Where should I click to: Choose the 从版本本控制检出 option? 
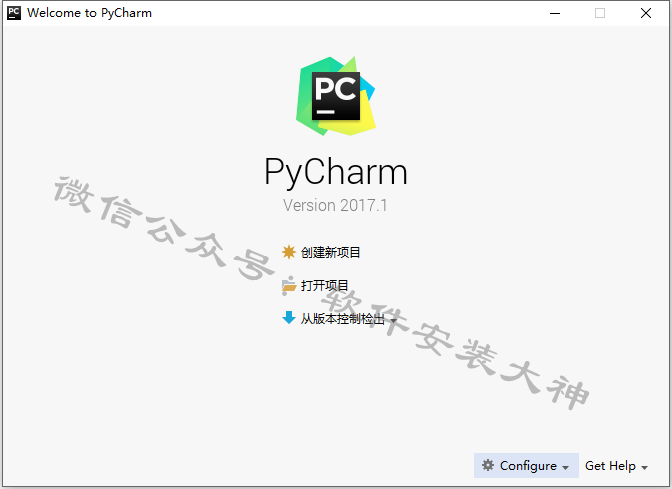[x=342, y=318]
